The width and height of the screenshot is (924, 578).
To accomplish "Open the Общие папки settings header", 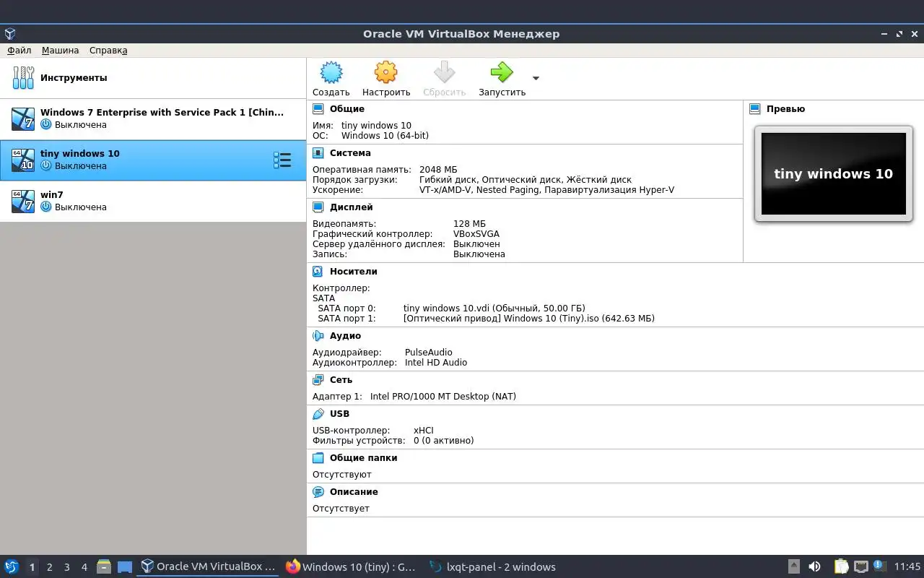I will (x=363, y=458).
